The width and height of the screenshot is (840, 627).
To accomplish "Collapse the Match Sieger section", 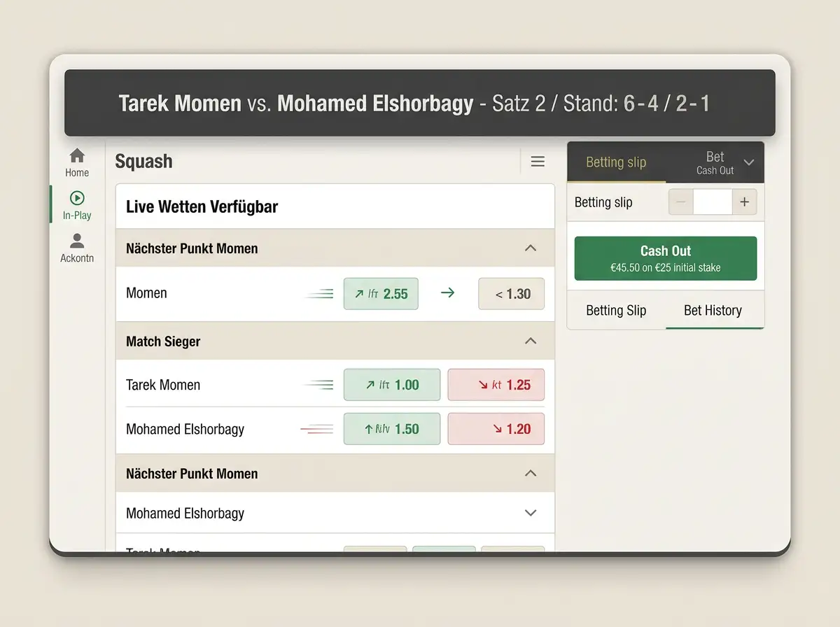I will click(531, 341).
